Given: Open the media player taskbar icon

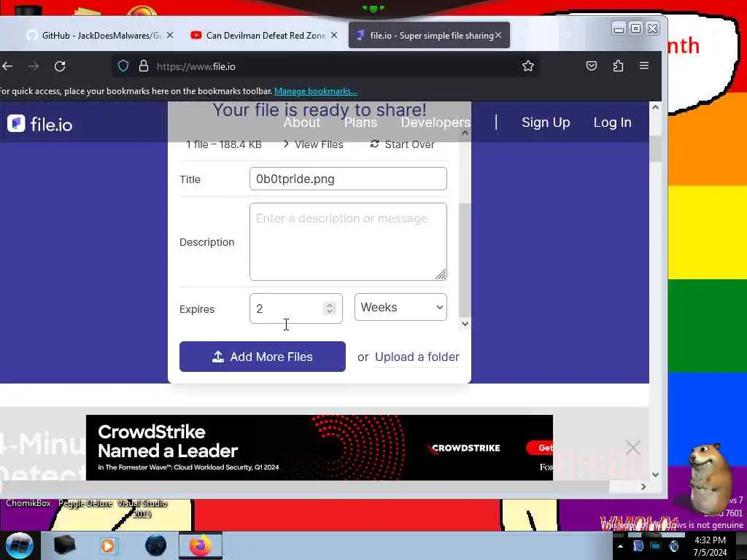Looking at the screenshot, I should 108,545.
